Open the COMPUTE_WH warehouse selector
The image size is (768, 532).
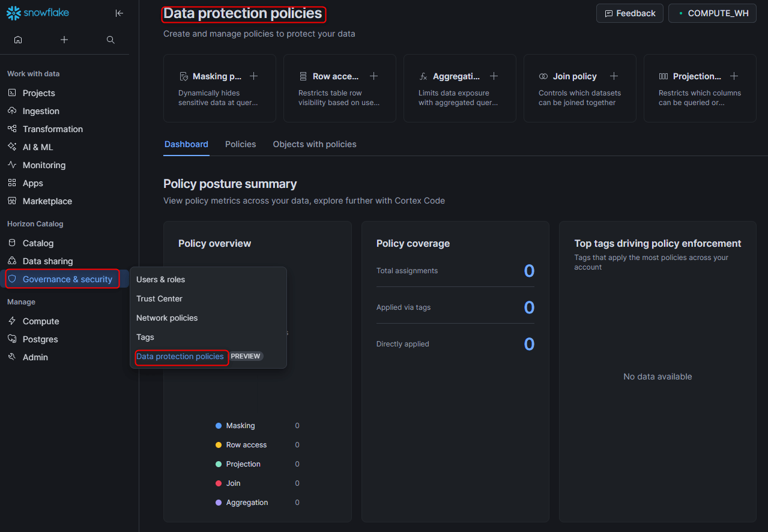point(712,13)
